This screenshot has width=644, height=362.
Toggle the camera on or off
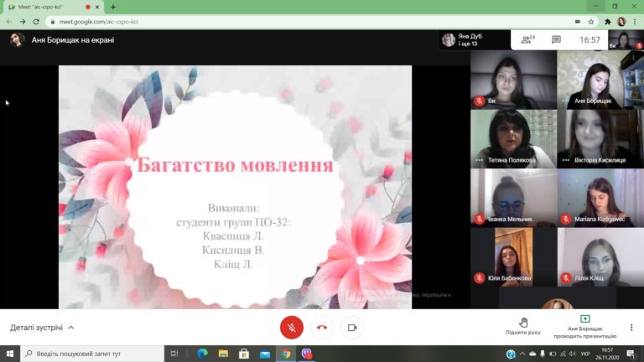click(x=352, y=328)
